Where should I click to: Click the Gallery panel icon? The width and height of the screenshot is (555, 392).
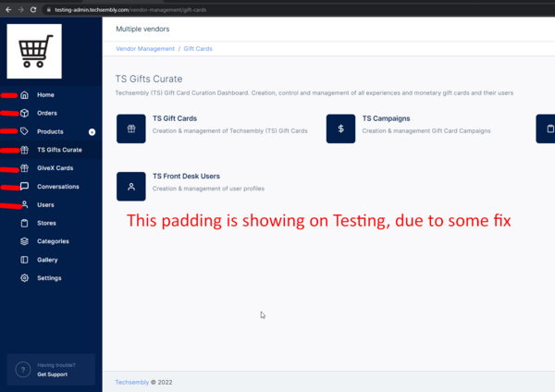click(24, 260)
